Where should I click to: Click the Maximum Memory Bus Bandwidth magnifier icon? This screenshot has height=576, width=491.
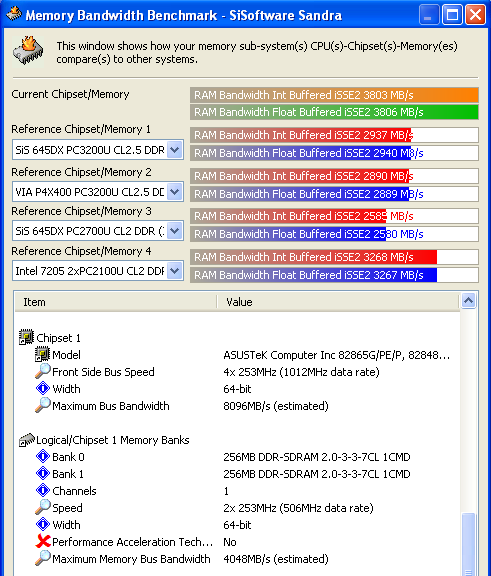[43, 558]
